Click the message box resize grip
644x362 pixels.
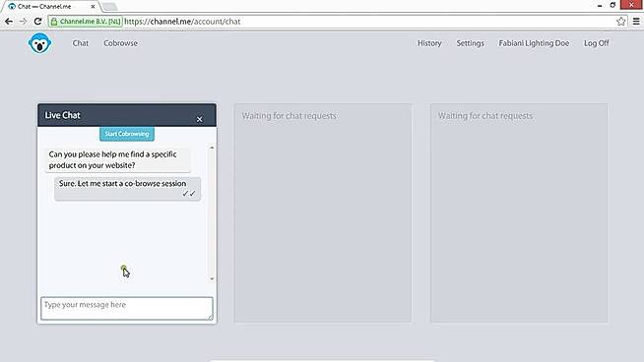(211, 317)
